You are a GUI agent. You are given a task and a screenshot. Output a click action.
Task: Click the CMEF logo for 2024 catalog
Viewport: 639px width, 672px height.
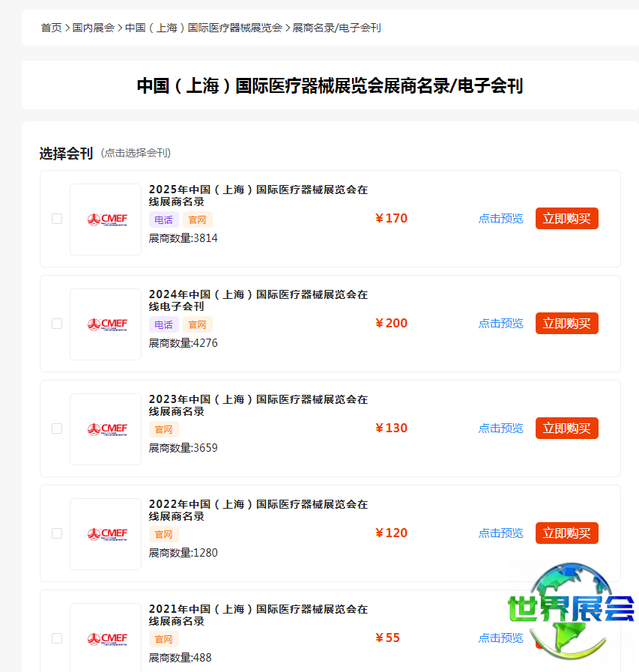pyautogui.click(x=106, y=324)
